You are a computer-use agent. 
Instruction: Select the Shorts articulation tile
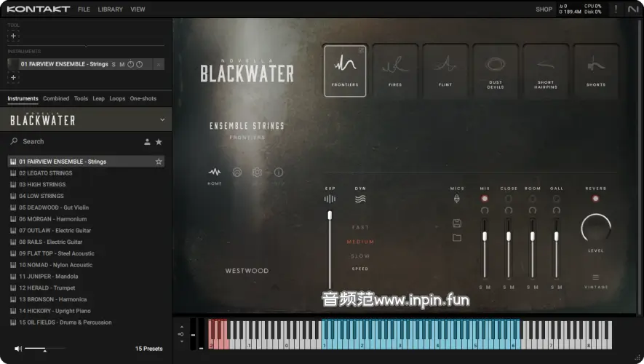click(x=595, y=71)
